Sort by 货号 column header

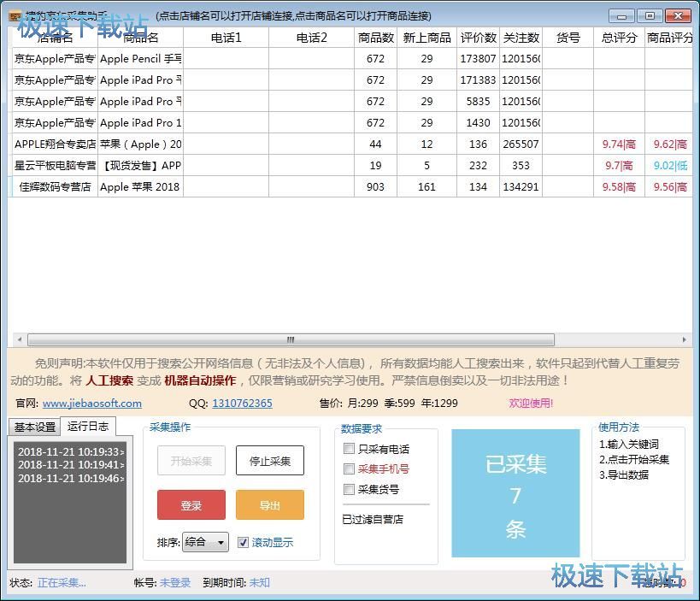click(x=568, y=38)
